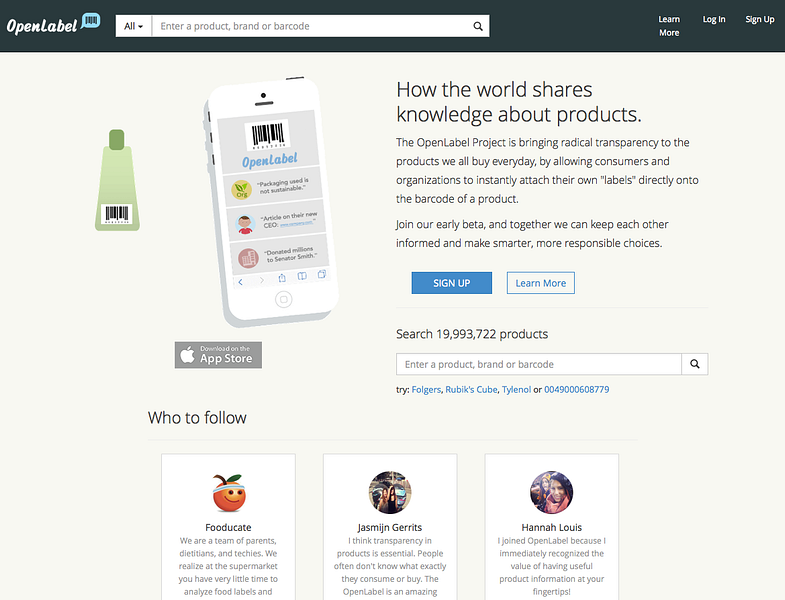Viewport: 785px width, 600px height.
Task: Try the Folgers example link
Action: pos(426,390)
